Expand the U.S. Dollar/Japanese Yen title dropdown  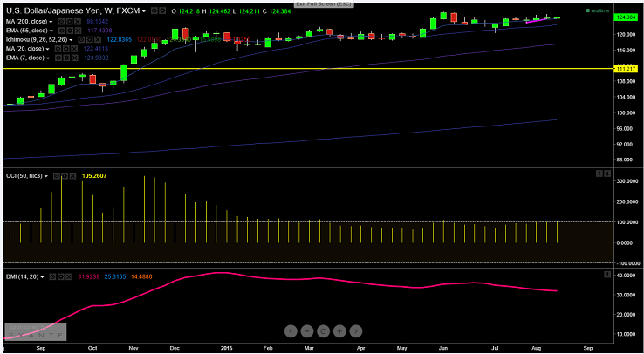click(144, 11)
